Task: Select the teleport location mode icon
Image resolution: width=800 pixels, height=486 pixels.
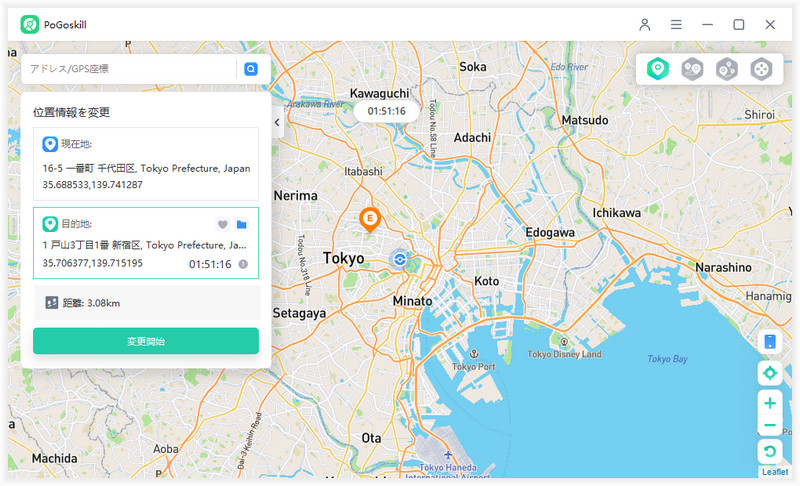Action: click(x=658, y=69)
